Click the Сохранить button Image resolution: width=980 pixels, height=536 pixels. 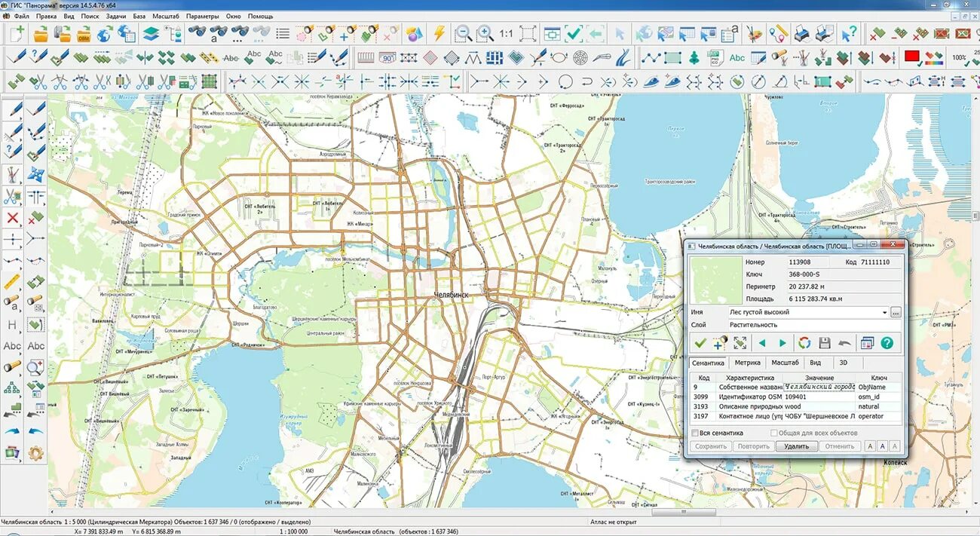click(x=711, y=446)
